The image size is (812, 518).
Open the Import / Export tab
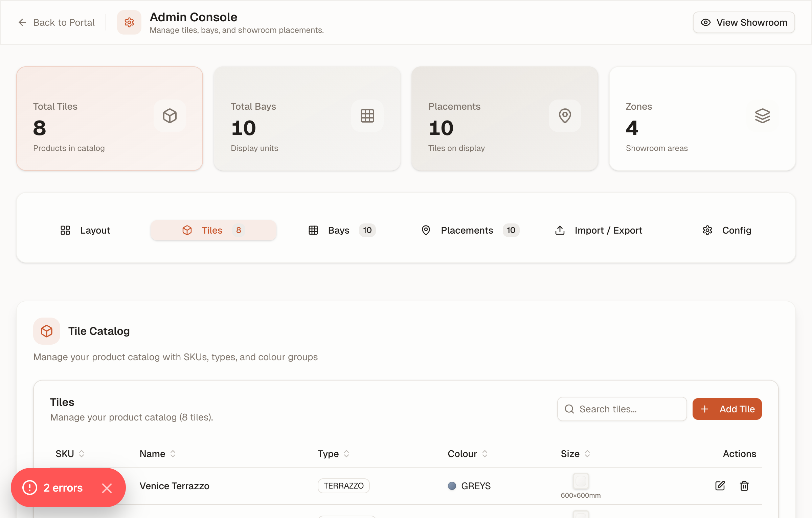(x=608, y=230)
